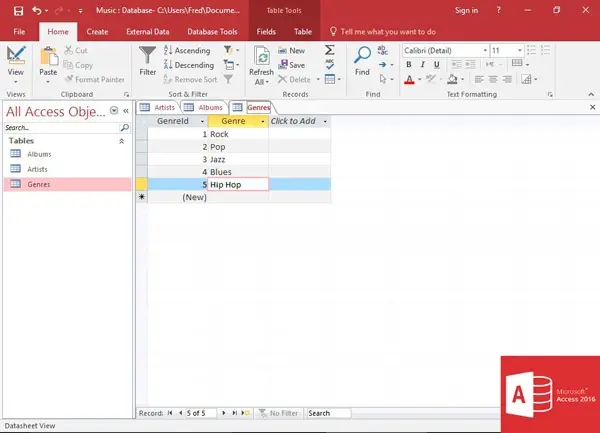Click Save record in Records group

291,65
